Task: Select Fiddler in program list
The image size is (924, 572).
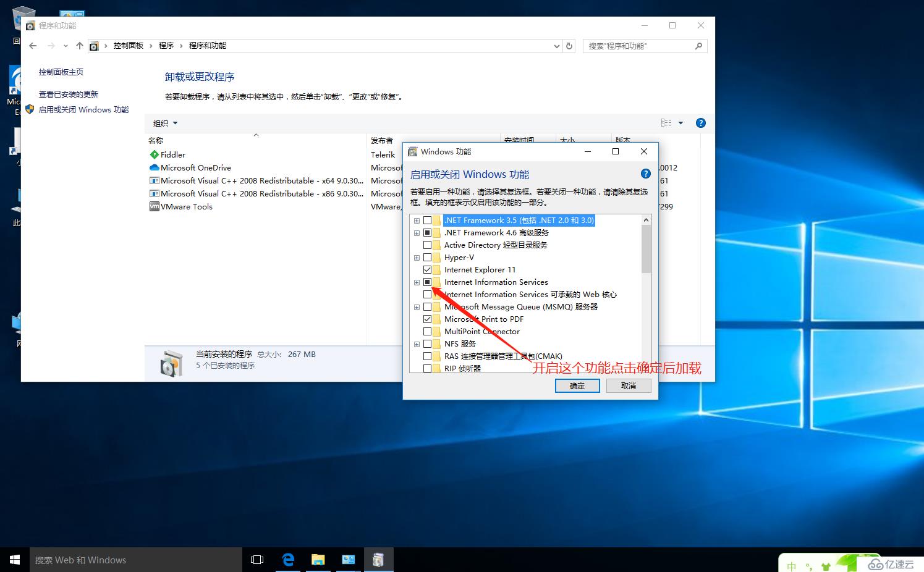Action: 173,155
